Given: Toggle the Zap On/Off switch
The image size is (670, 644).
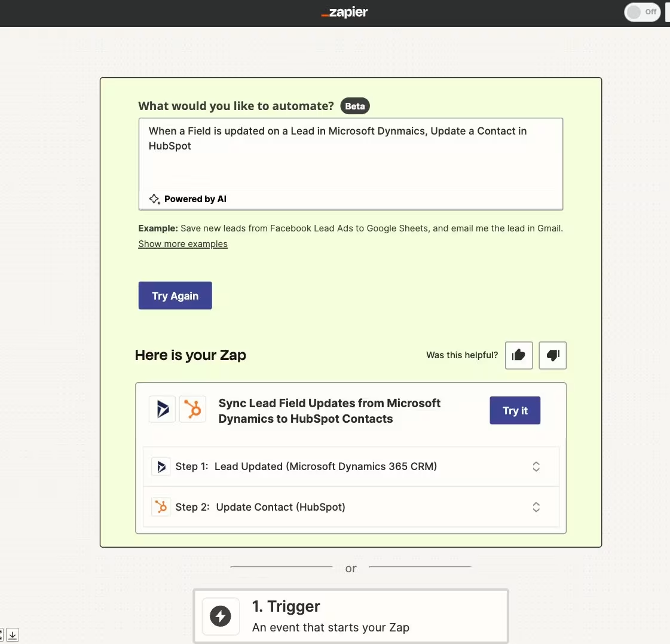Looking at the screenshot, I should pyautogui.click(x=642, y=12).
